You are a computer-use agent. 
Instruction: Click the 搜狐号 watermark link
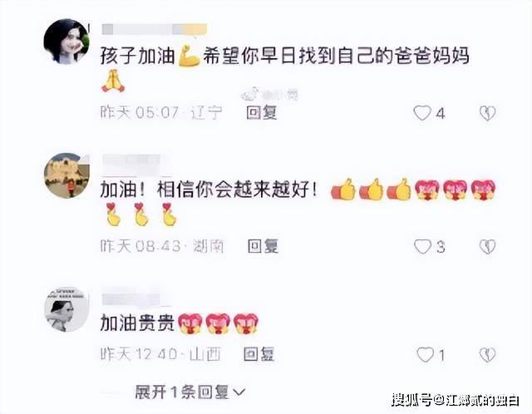point(456,401)
